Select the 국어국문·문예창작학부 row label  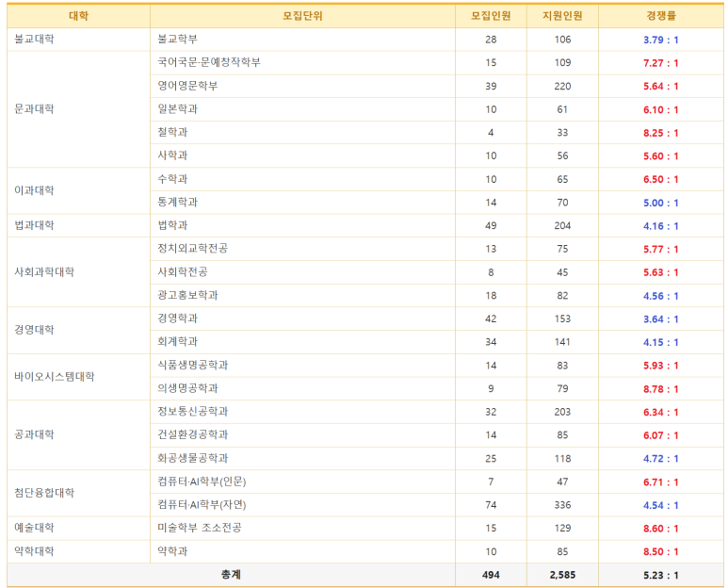pyautogui.click(x=209, y=62)
